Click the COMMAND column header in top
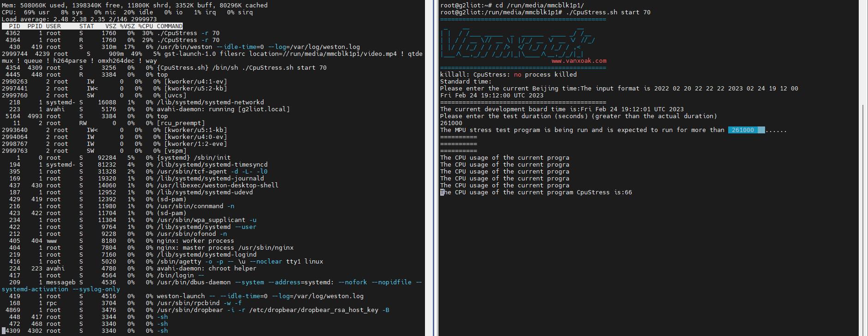 [169, 26]
